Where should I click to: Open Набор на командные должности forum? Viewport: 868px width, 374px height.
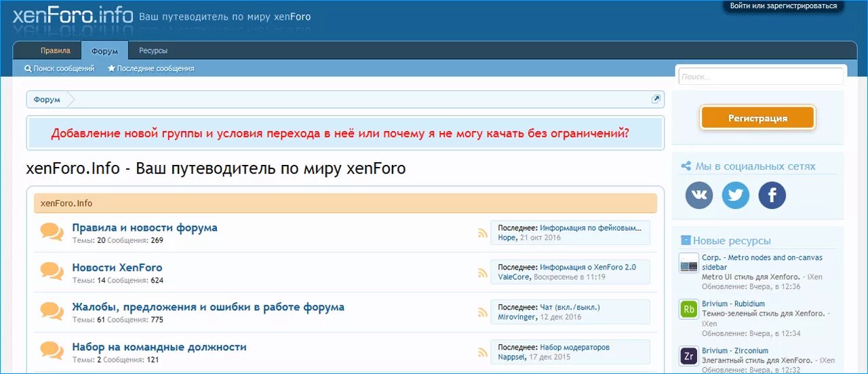(x=159, y=347)
